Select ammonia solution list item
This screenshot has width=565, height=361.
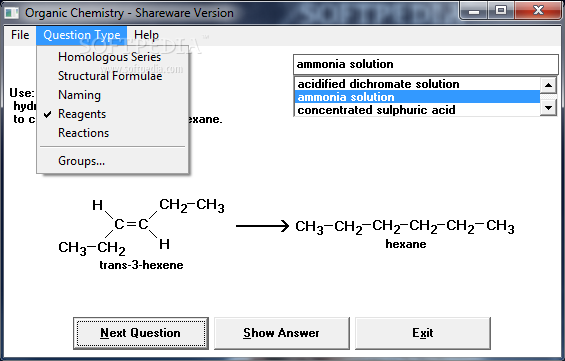point(417,97)
